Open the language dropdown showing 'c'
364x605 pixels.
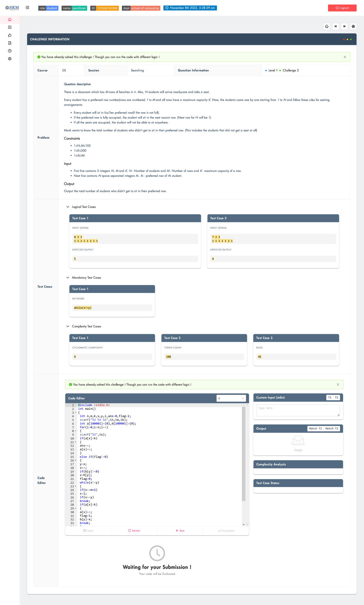pyautogui.click(x=231, y=398)
